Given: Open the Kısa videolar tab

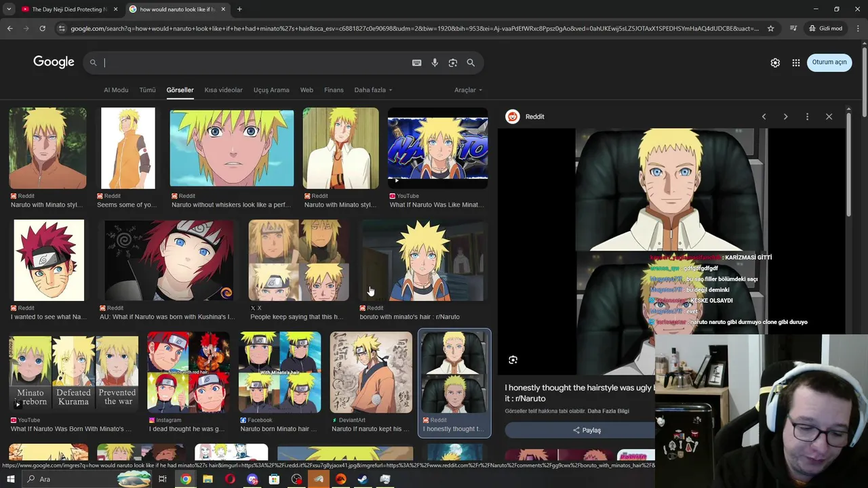Looking at the screenshot, I should coord(223,90).
